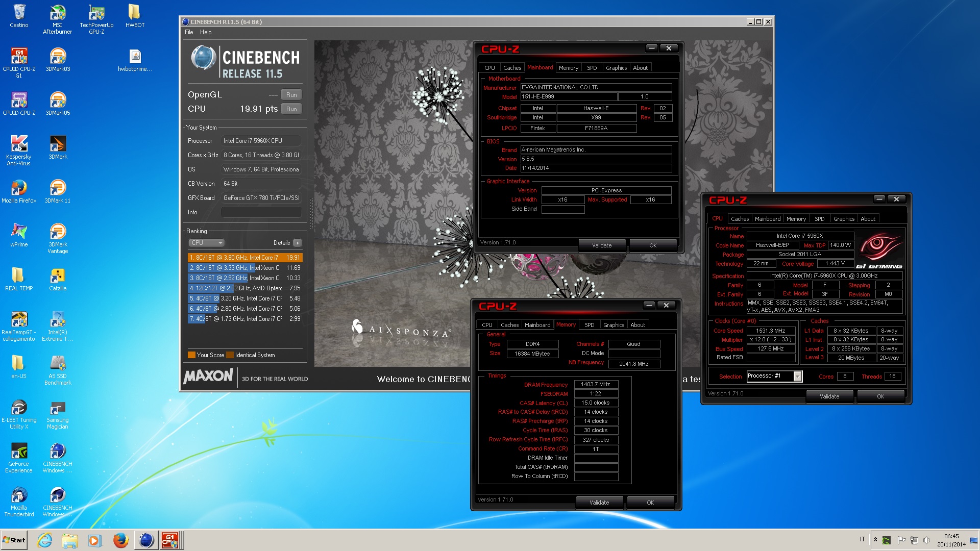Open the File menu in Cinebench
The width and height of the screenshot is (980, 551).
click(x=189, y=32)
